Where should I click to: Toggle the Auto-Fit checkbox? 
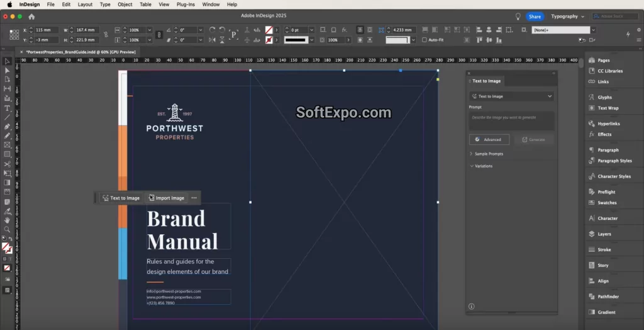click(x=425, y=40)
